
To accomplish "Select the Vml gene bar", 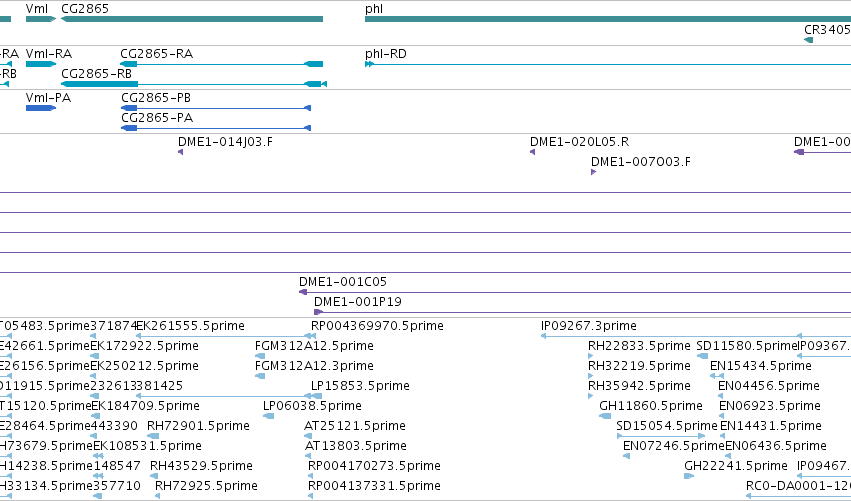I will click(41, 19).
